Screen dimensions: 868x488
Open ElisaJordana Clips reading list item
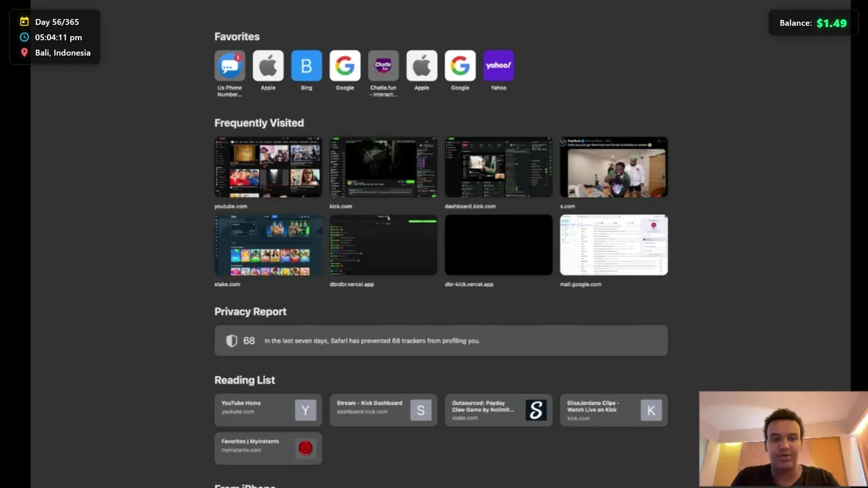click(x=614, y=410)
